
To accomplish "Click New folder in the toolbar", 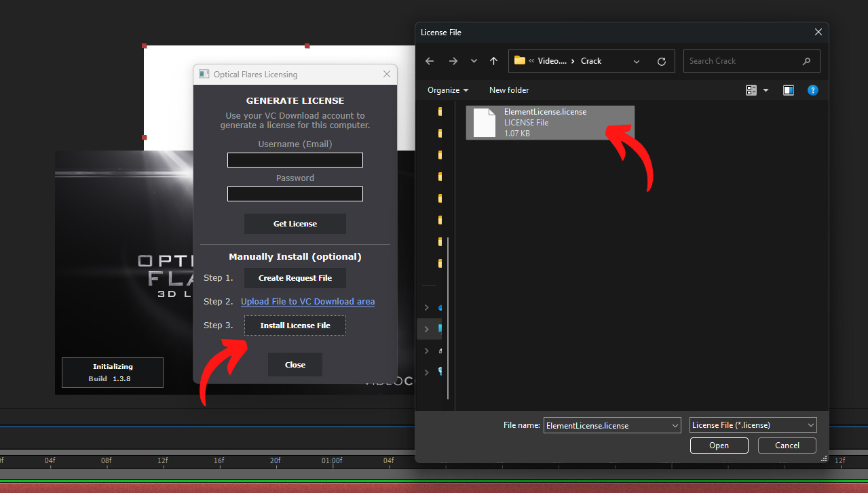I will coord(508,90).
